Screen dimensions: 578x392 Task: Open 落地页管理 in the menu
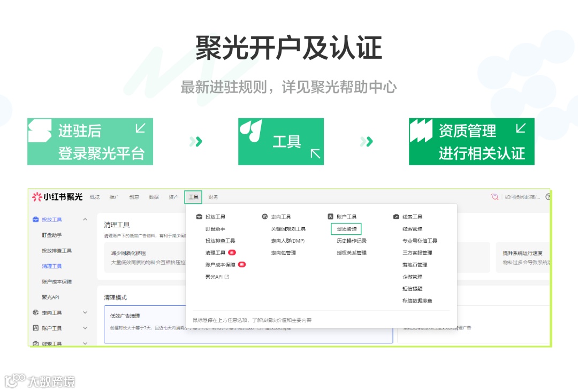415,265
